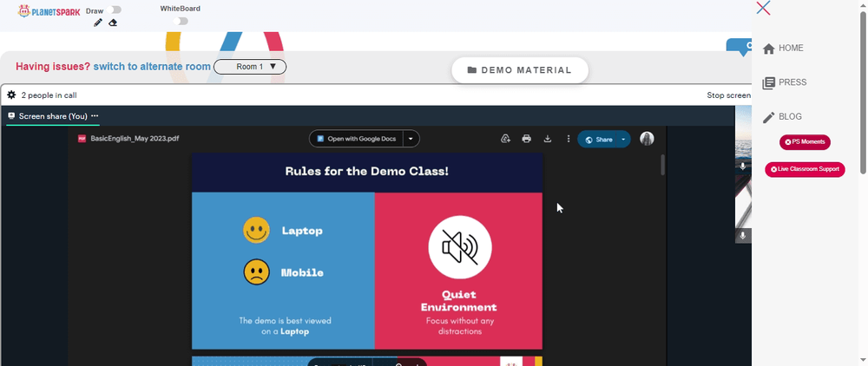The width and height of the screenshot is (868, 366).
Task: Enable the Draw toggle
Action: [x=115, y=10]
